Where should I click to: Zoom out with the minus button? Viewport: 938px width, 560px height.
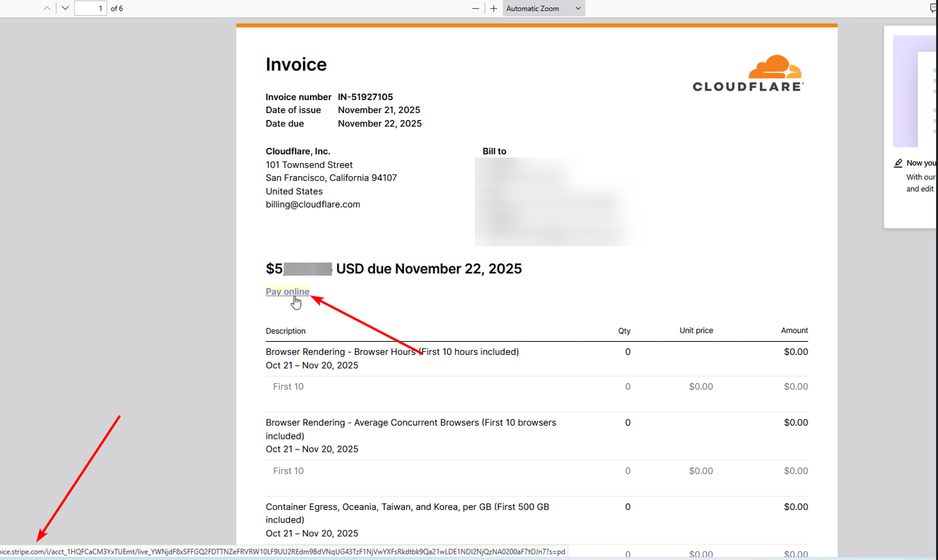tap(476, 9)
